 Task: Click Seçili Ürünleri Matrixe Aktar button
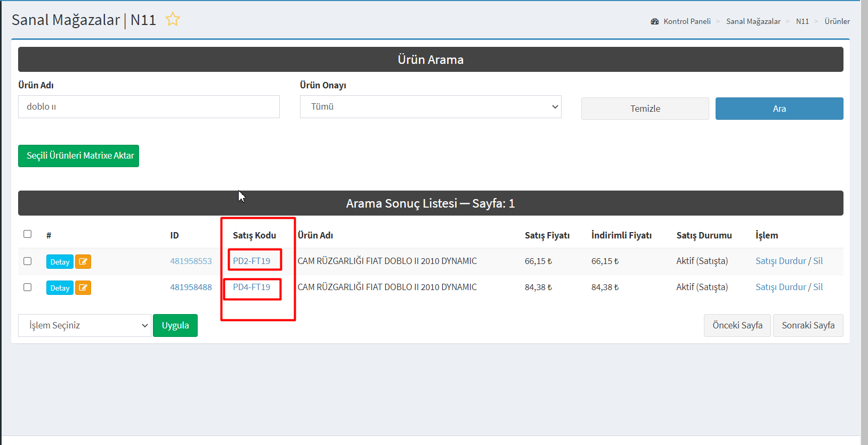pyautogui.click(x=79, y=156)
